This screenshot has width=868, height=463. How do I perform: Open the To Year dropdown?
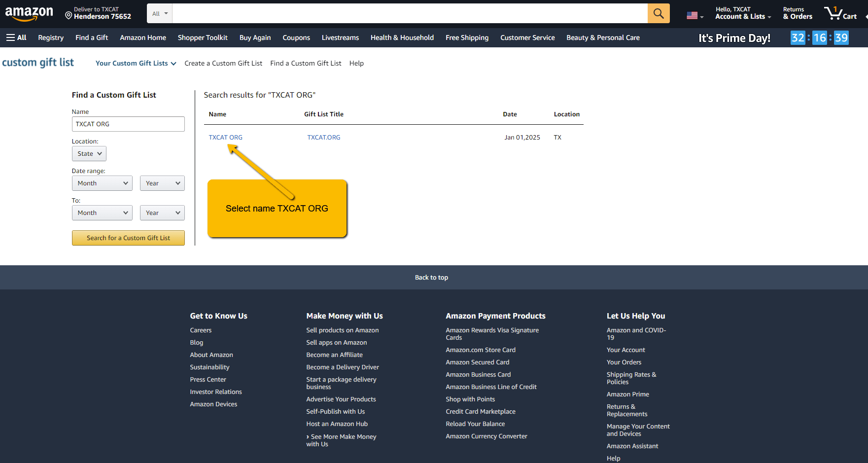162,213
